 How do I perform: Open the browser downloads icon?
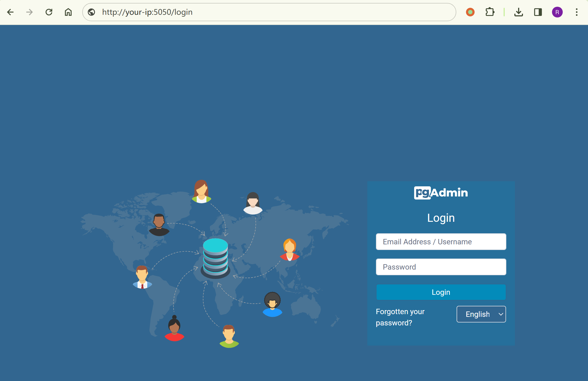pos(518,12)
